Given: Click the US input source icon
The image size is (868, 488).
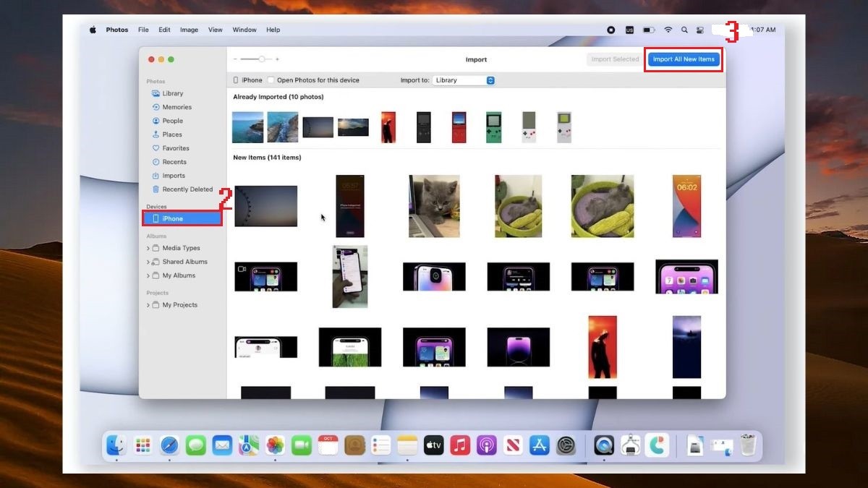Looking at the screenshot, I should [629, 30].
